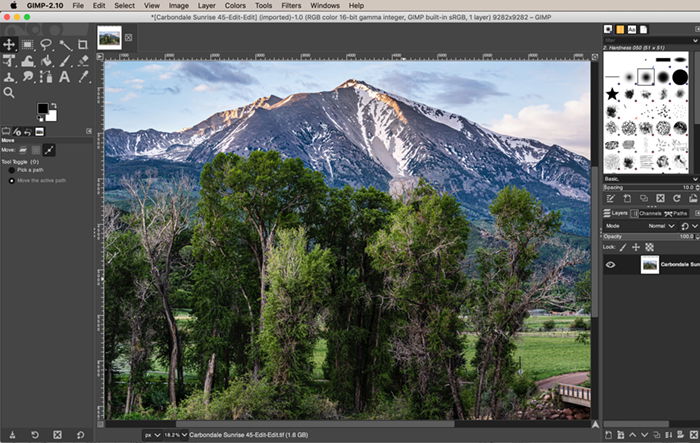Select the Crop tool
Viewport: 700px width, 443px height.
pyautogui.click(x=83, y=44)
